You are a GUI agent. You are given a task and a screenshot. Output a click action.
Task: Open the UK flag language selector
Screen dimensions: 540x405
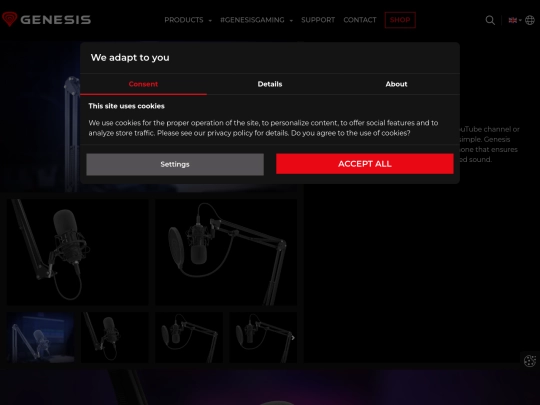click(x=515, y=20)
